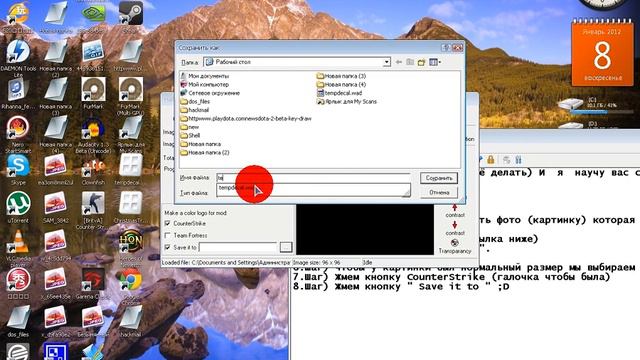Viewport: 640px width, 360px height.
Task: Select the Shell folder in the file list
Action: [x=190, y=136]
